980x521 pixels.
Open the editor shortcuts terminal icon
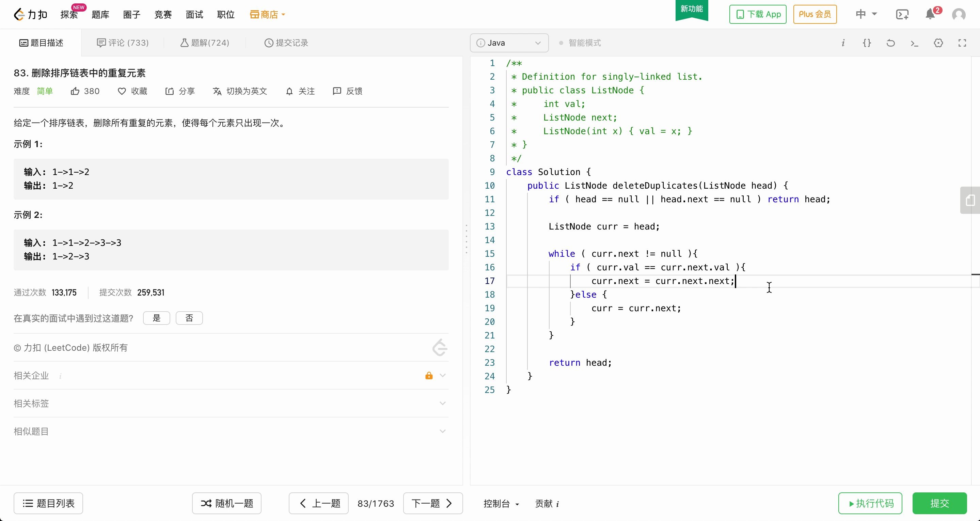(x=915, y=43)
